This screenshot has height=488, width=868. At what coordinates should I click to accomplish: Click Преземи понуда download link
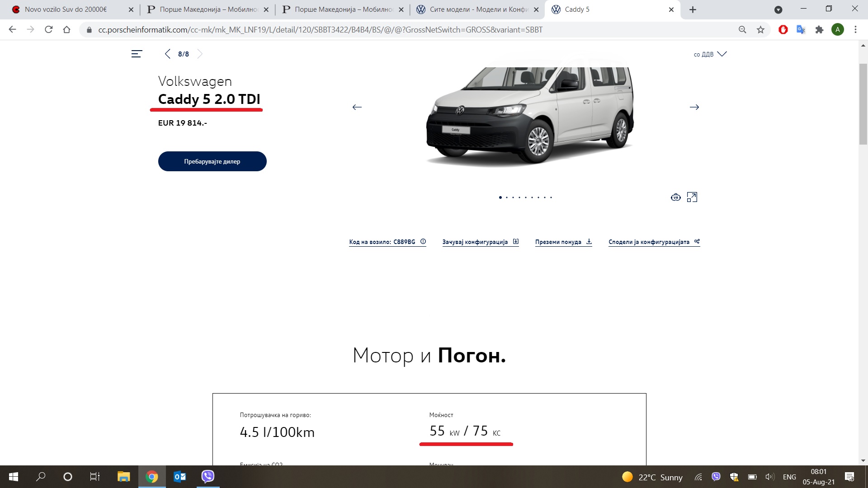click(563, 242)
